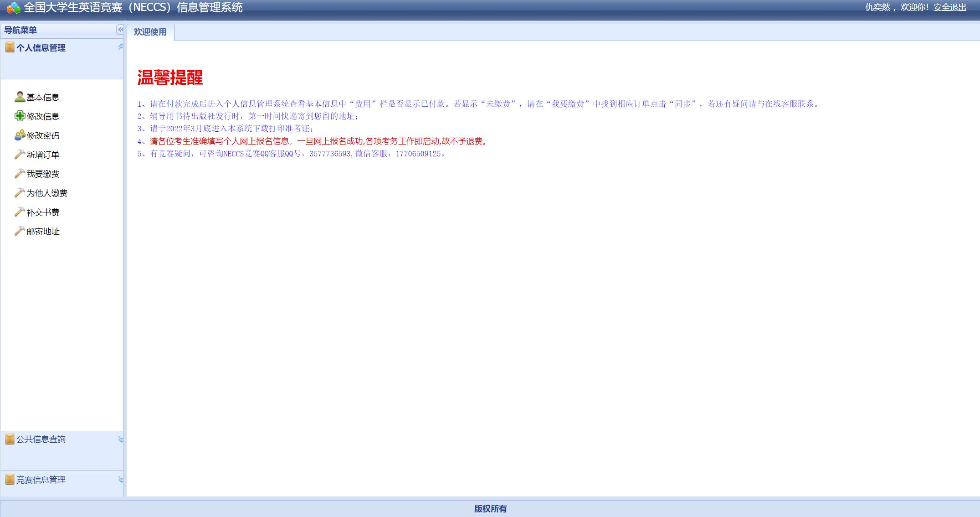Screen dimensions: 980x517
Task: Click the book icon beside 公共信息查询
Action: click(10, 439)
